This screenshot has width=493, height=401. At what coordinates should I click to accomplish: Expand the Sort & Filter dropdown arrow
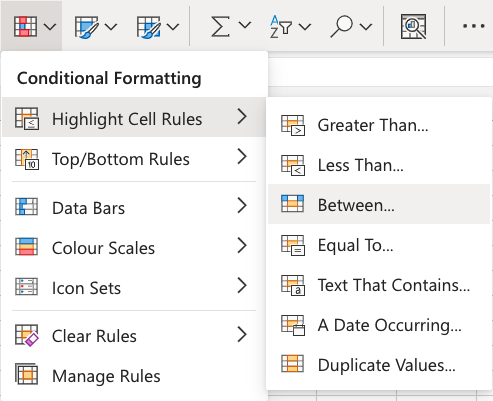point(305,26)
